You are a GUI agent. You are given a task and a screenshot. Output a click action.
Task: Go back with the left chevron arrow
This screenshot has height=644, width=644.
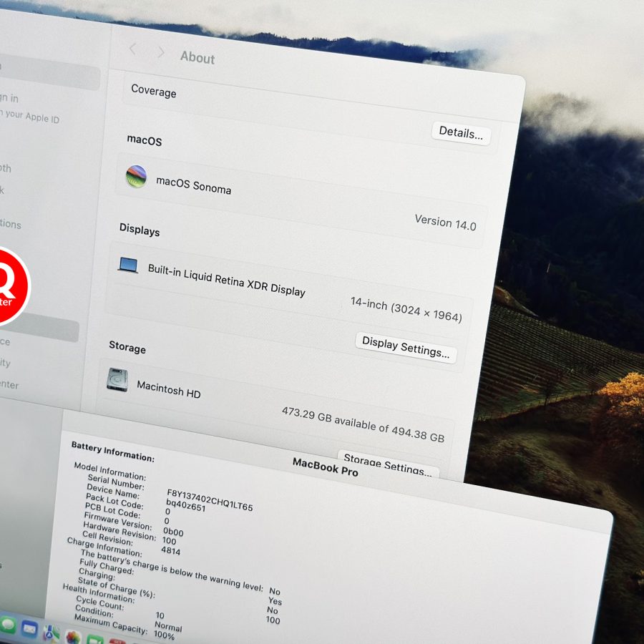132,49
